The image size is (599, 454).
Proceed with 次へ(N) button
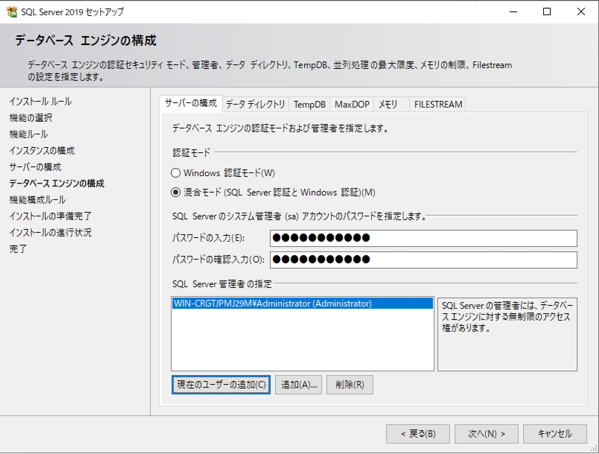486,434
